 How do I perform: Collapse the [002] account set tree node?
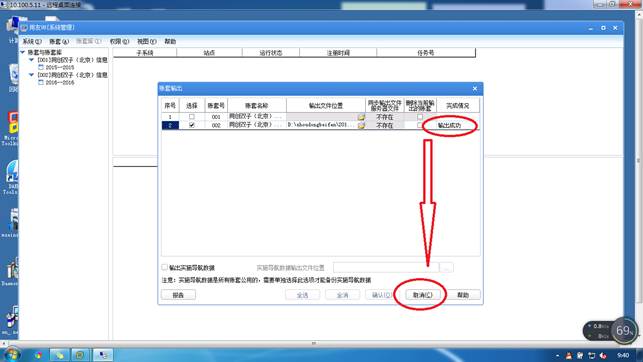31,75
